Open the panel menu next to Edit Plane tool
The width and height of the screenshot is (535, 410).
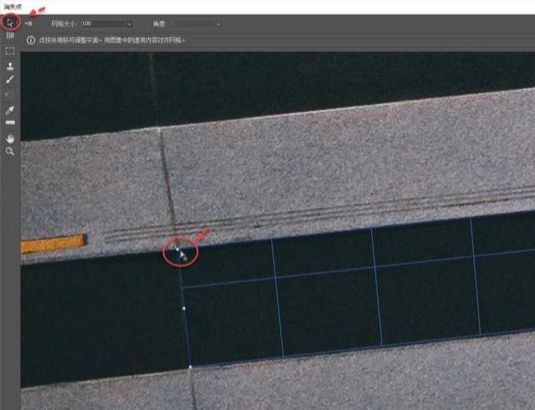[x=29, y=24]
